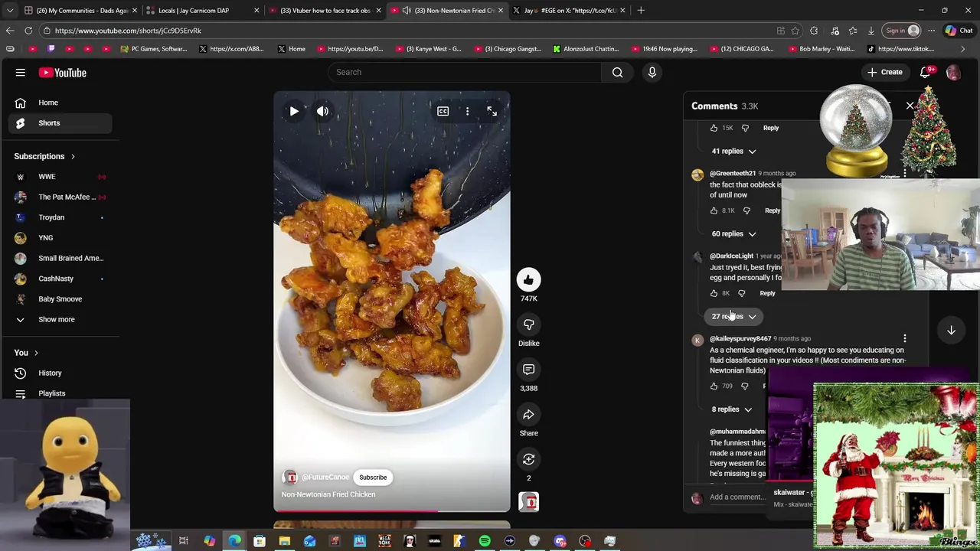
Task: Expand the Short to fullscreen
Action: (492, 111)
